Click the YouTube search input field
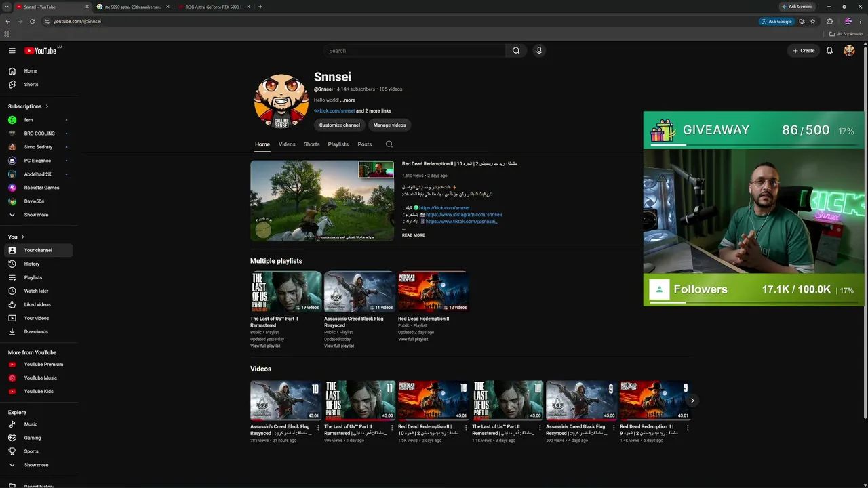868x488 pixels. point(415,51)
